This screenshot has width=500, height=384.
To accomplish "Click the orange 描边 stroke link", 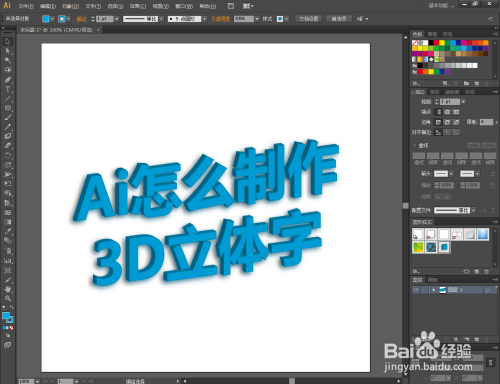I will tap(82, 19).
